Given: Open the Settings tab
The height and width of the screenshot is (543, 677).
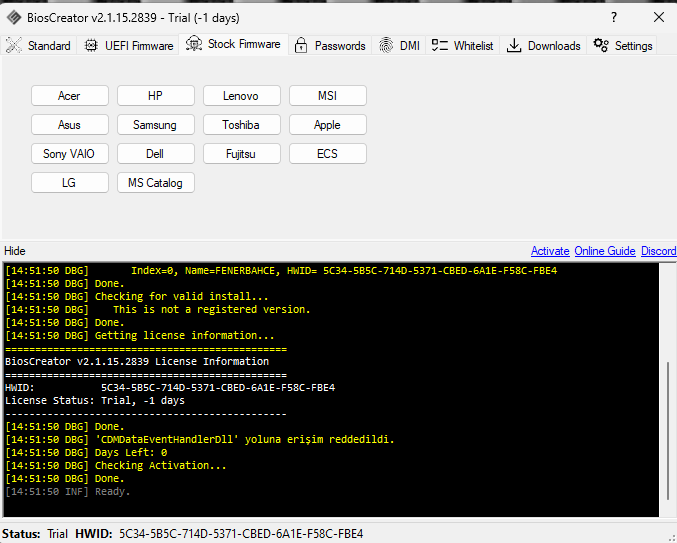Looking at the screenshot, I should pyautogui.click(x=623, y=46).
